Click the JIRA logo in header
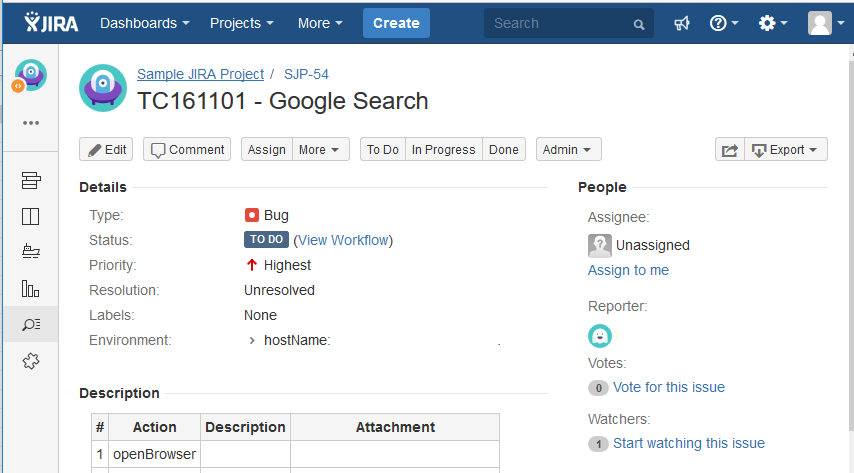The image size is (854, 473). [x=51, y=23]
